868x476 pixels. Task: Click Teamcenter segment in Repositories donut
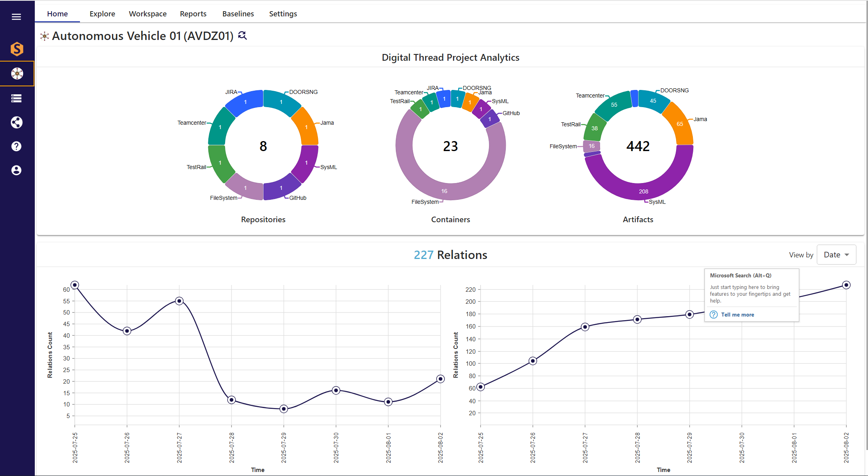click(220, 127)
